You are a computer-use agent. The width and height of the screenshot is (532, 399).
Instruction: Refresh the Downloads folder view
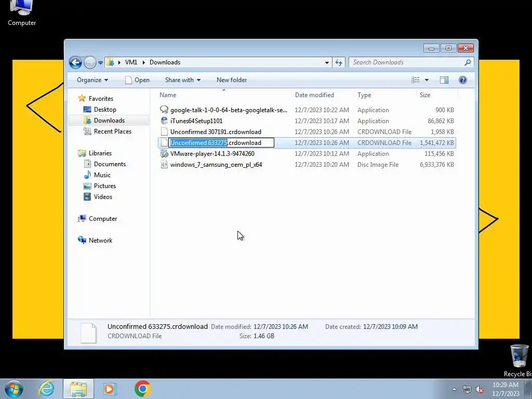[x=339, y=62]
